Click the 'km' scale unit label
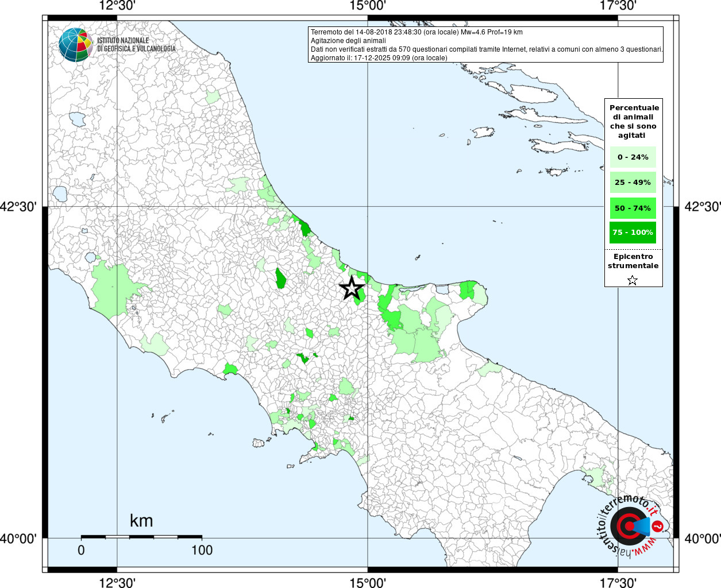The width and height of the screenshot is (721, 588). click(x=141, y=521)
